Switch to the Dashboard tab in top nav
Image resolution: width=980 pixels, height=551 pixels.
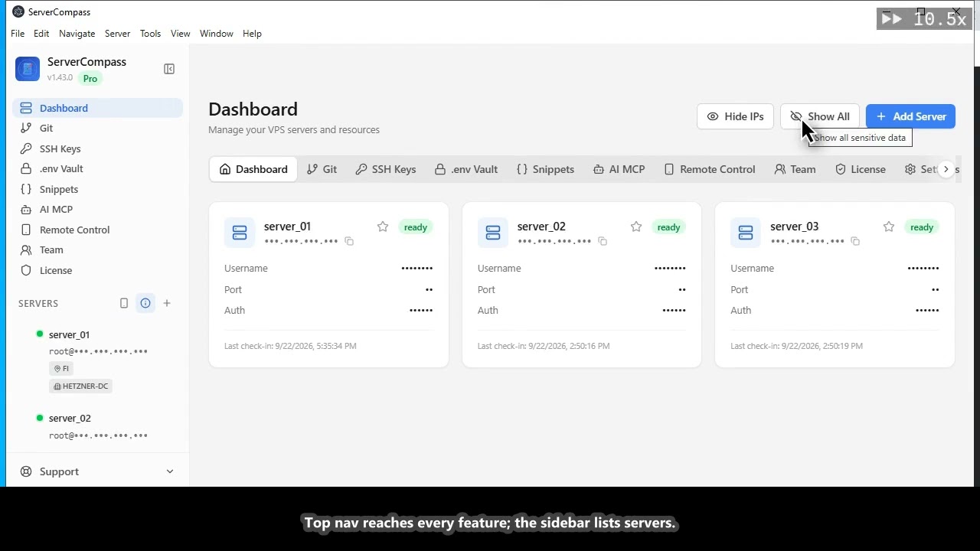point(253,169)
